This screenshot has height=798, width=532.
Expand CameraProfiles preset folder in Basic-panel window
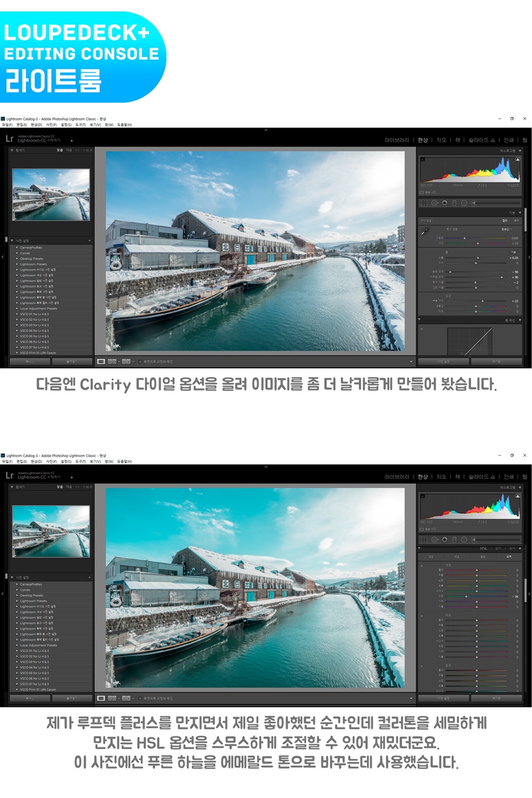tap(17, 248)
